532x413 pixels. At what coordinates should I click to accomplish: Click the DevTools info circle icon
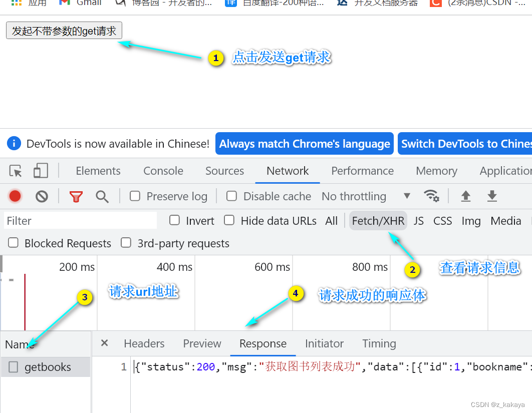pyautogui.click(x=14, y=144)
